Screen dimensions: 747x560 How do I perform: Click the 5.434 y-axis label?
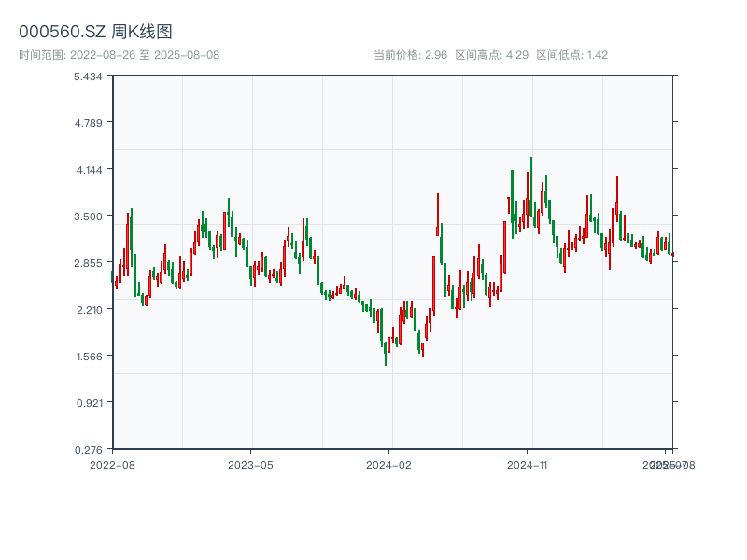tap(89, 77)
